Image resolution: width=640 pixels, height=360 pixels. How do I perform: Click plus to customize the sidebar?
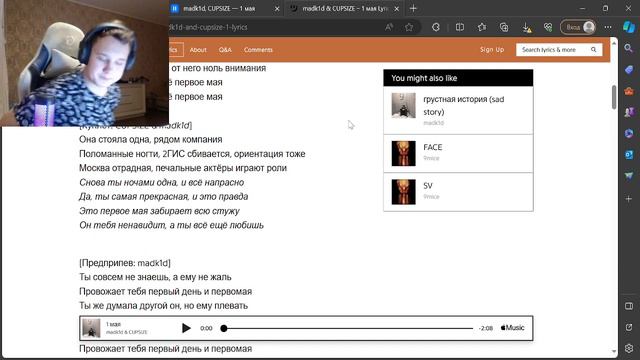pos(629,199)
